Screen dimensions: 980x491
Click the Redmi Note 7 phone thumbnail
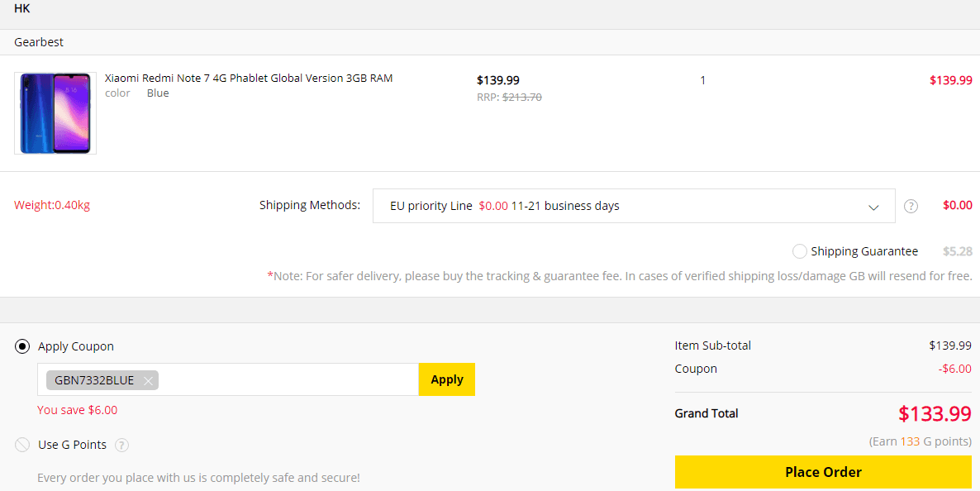tap(55, 113)
